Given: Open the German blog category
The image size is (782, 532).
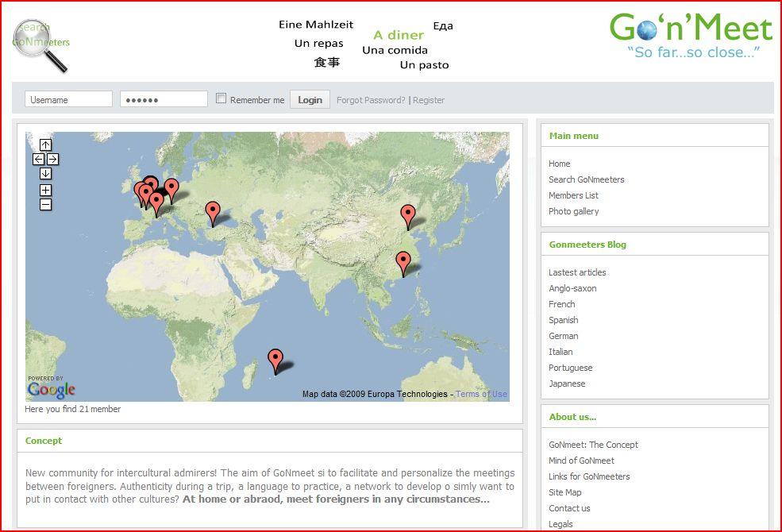Looking at the screenshot, I should (564, 336).
